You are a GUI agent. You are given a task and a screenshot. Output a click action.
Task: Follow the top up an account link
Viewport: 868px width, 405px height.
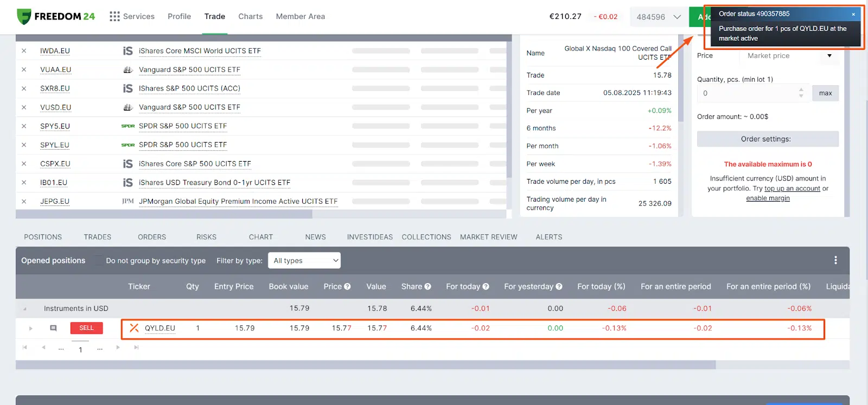tap(792, 189)
